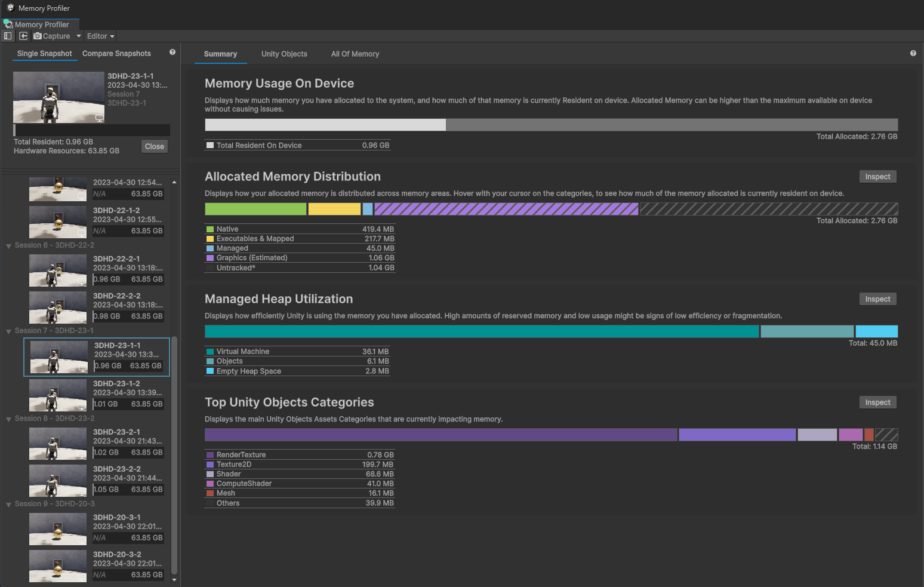This screenshot has width=924, height=587.
Task: Open the Unity Objects tab
Action: pos(284,54)
